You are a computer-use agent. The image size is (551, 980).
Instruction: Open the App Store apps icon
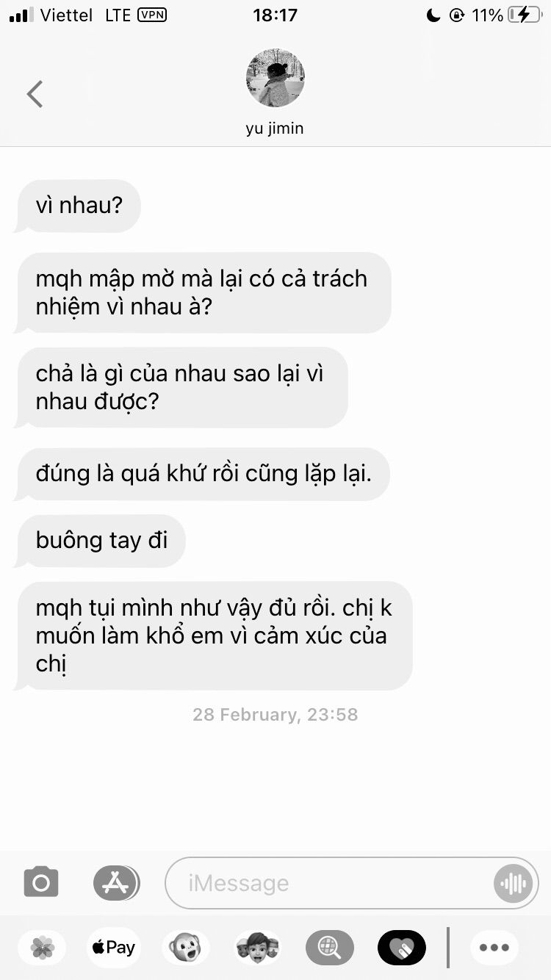click(x=116, y=882)
